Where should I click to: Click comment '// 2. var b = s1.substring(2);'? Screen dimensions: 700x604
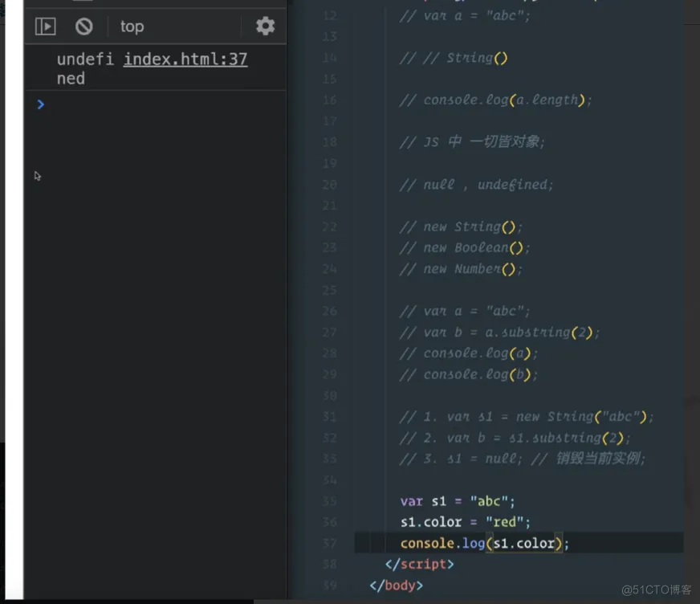point(515,438)
